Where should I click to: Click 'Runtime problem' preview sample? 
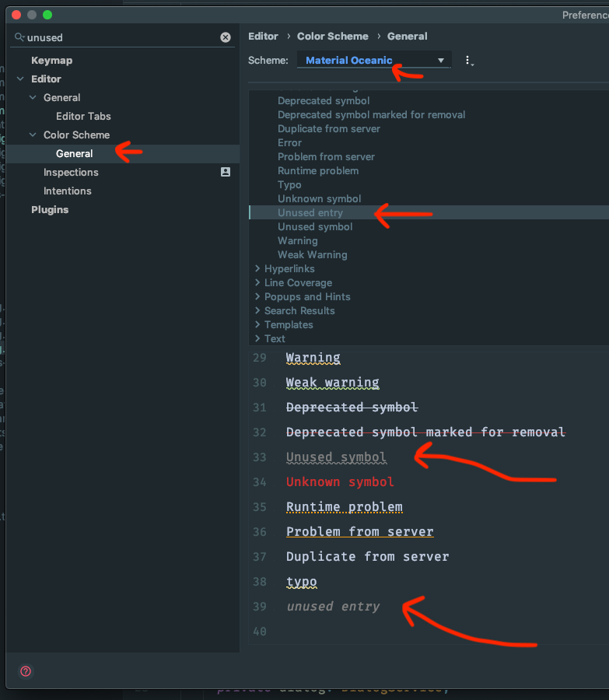point(345,507)
